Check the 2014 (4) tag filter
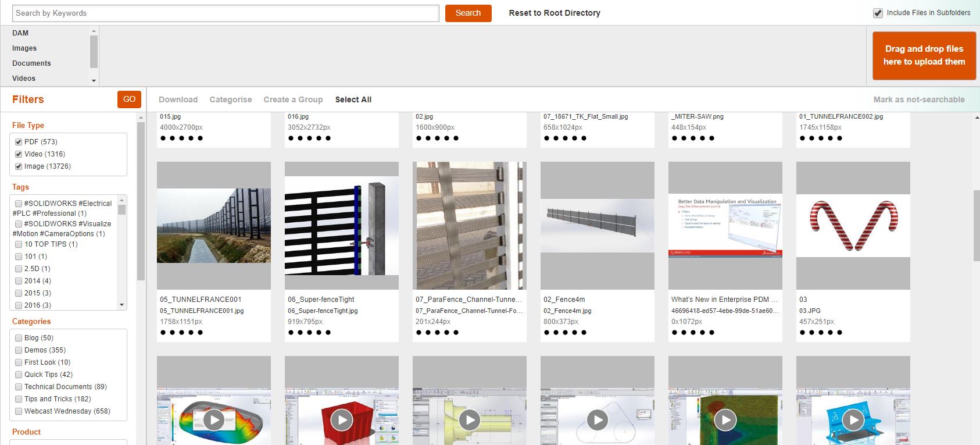The width and height of the screenshot is (980, 445). pos(19,281)
